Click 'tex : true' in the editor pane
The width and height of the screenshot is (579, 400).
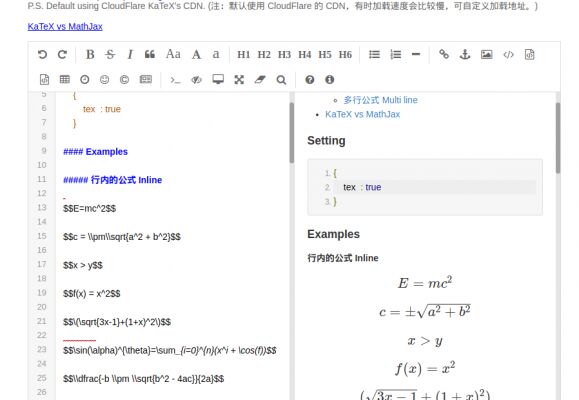coord(102,109)
